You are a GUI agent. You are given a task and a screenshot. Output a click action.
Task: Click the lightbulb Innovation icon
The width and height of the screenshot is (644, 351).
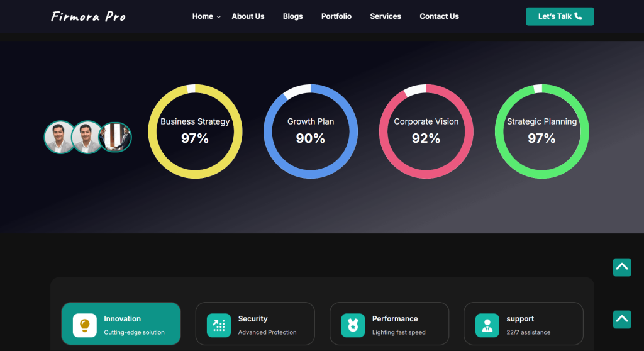84,325
